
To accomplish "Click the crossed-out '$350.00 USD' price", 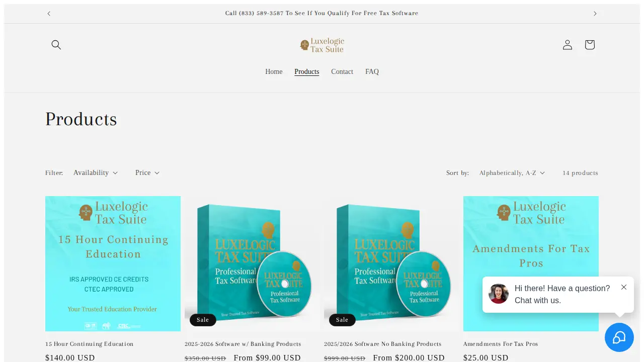I will pos(205,358).
